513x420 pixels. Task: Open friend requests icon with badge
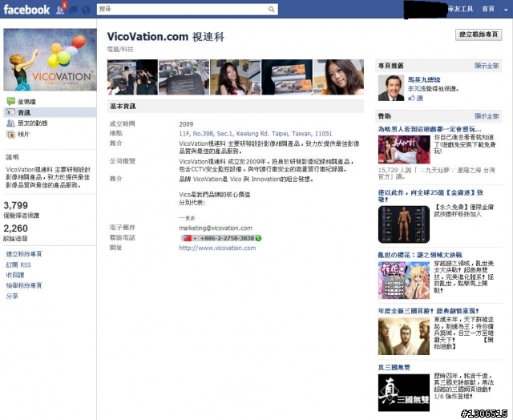click(61, 9)
